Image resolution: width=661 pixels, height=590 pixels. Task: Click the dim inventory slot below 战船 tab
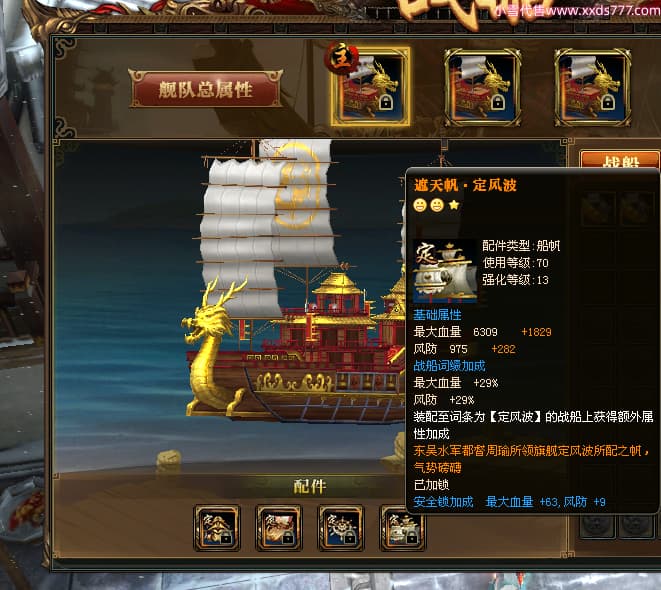[599, 208]
